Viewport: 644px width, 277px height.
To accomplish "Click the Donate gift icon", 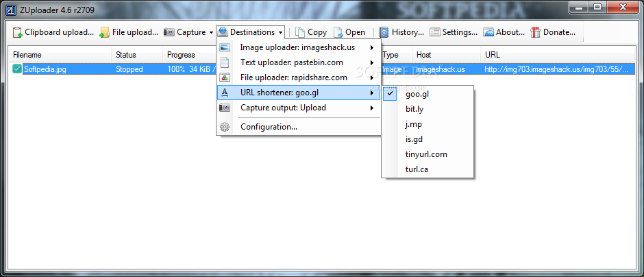I will (x=535, y=32).
